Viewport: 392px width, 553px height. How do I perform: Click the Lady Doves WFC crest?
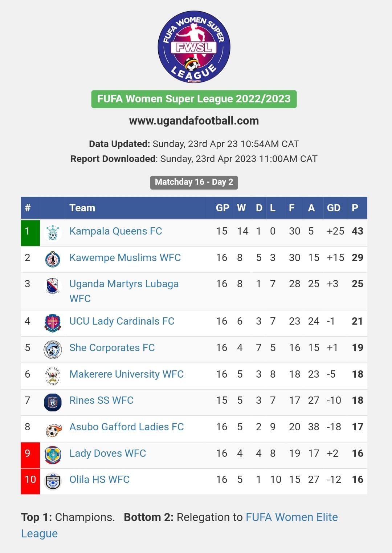53,455
